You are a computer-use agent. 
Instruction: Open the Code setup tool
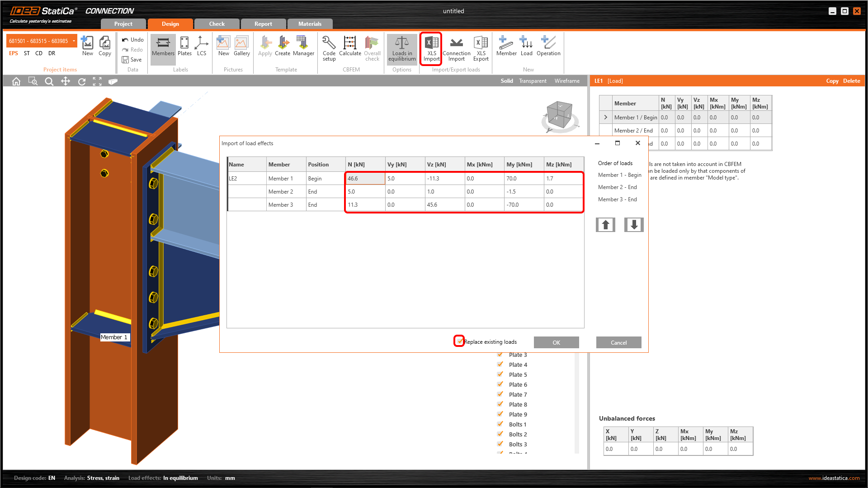coord(329,48)
